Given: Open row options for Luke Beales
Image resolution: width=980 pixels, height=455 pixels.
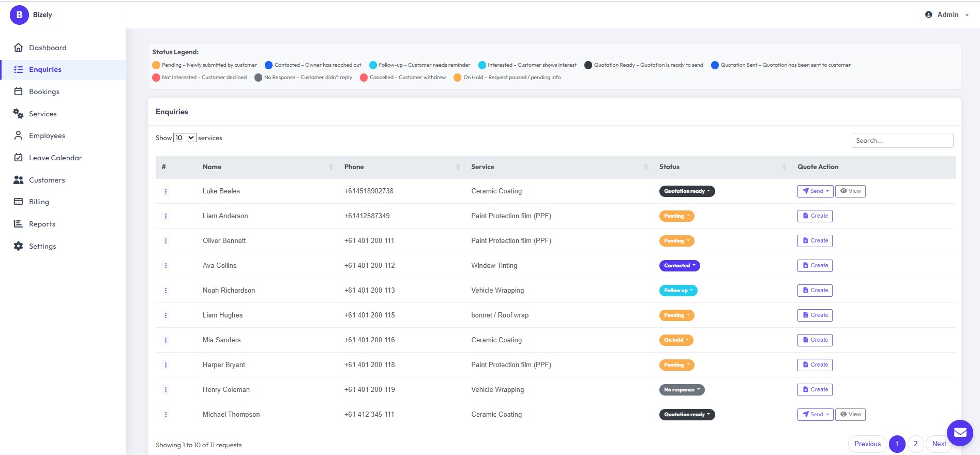Looking at the screenshot, I should 165,191.
